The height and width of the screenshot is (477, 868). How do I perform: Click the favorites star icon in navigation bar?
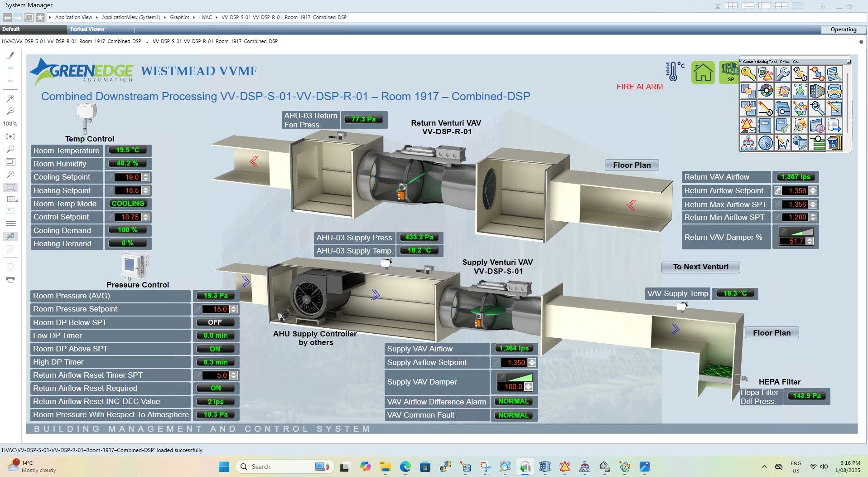[x=40, y=17]
